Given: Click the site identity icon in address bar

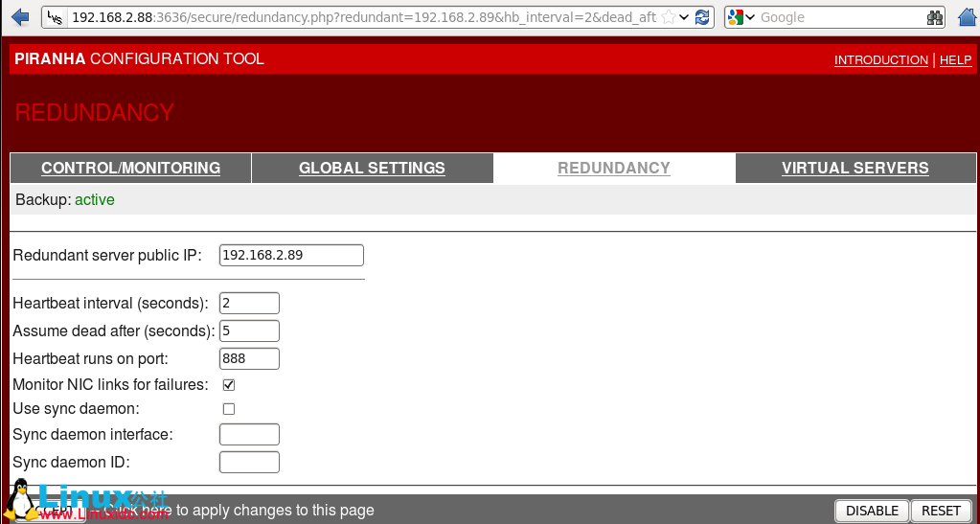Looking at the screenshot, I should (56, 17).
